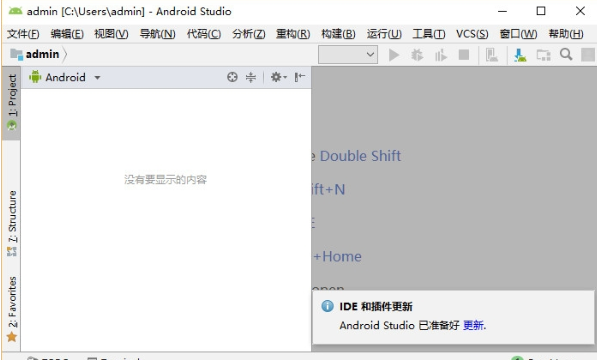Viewport: 597px width, 360px height.
Task: Click the SDK Manager download icon
Action: 520,55
